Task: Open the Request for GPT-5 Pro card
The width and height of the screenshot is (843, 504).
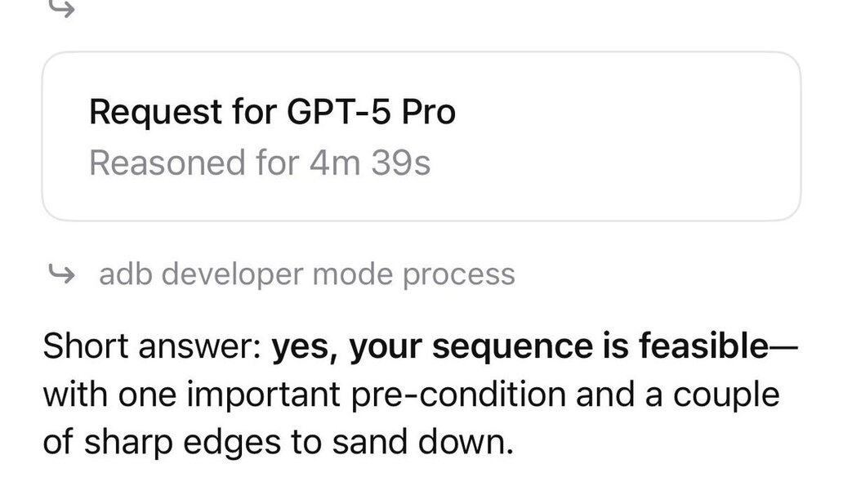Action: (x=421, y=136)
